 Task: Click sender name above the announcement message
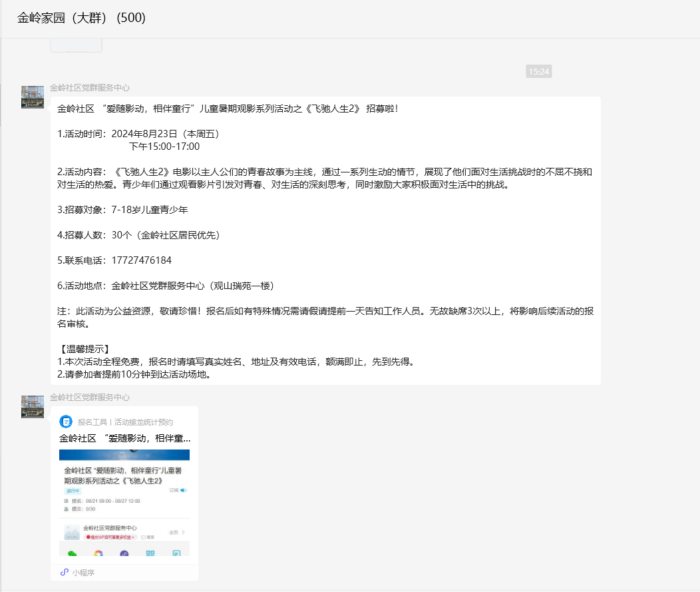pos(90,87)
